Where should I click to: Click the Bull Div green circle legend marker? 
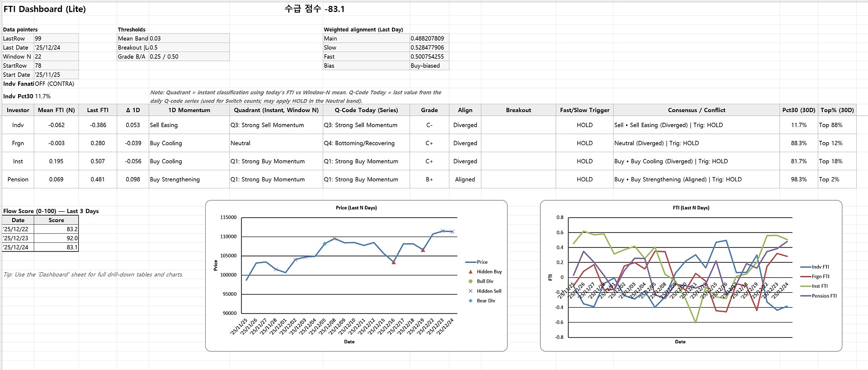click(x=471, y=281)
